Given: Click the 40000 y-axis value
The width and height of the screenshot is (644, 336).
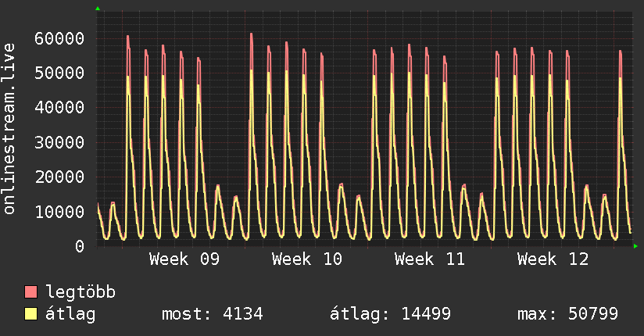Looking at the screenshot, I should (59, 108).
